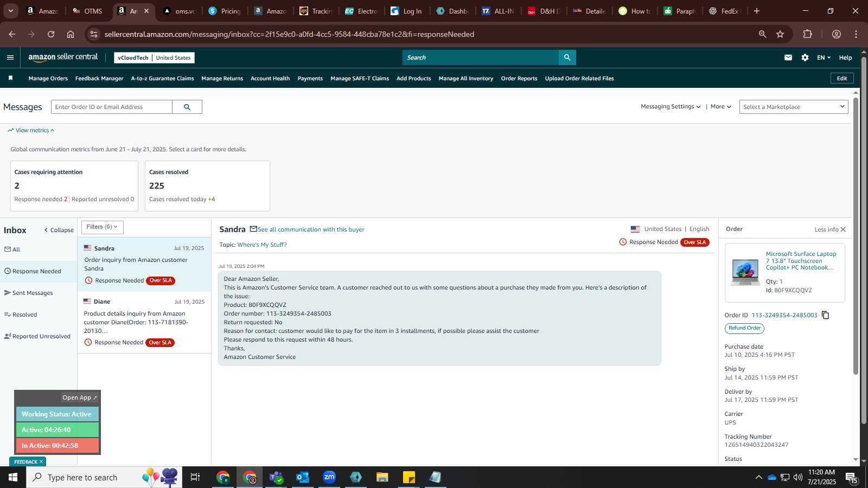Collapse the Inbox sidebar
The height and width of the screenshot is (488, 868).
59,230
